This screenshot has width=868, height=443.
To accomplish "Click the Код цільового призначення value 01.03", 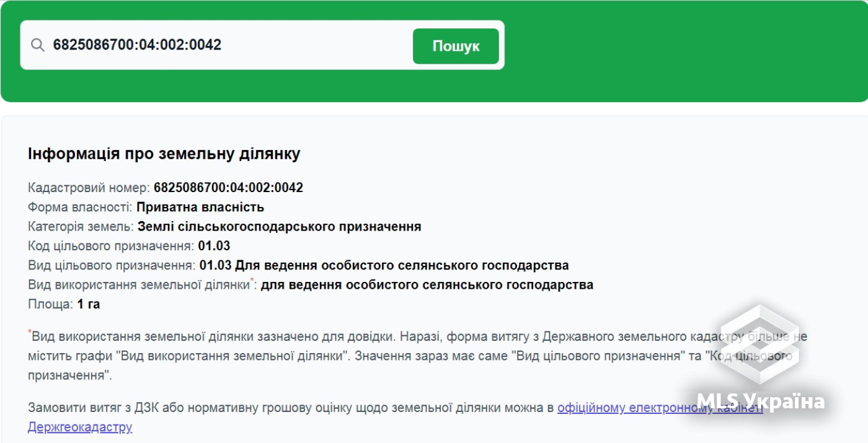I will [x=215, y=246].
